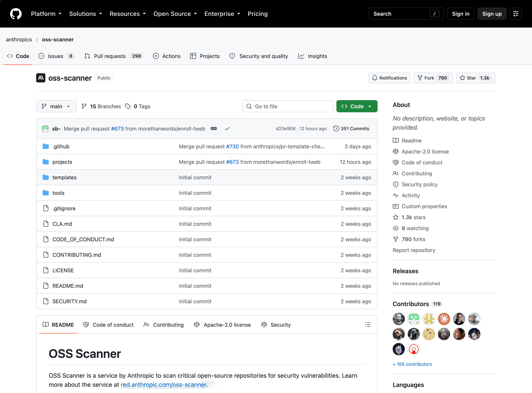
Task: Open the 351 Commits history
Action: coord(351,128)
